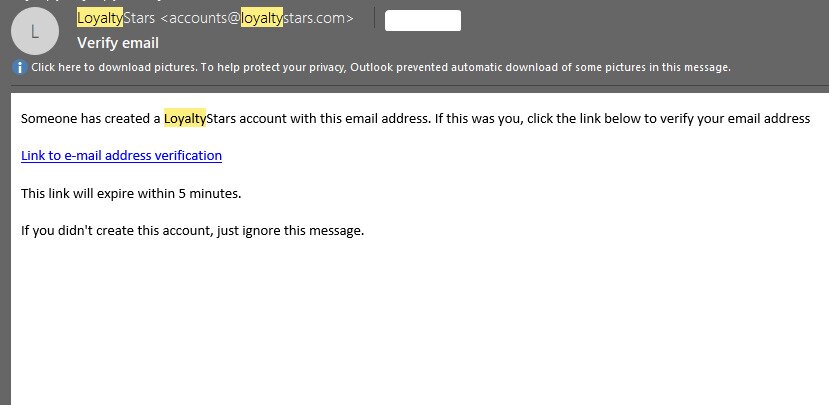The height and width of the screenshot is (405, 829).
Task: Click the sender avatar circle with letter L
Action: (34, 31)
